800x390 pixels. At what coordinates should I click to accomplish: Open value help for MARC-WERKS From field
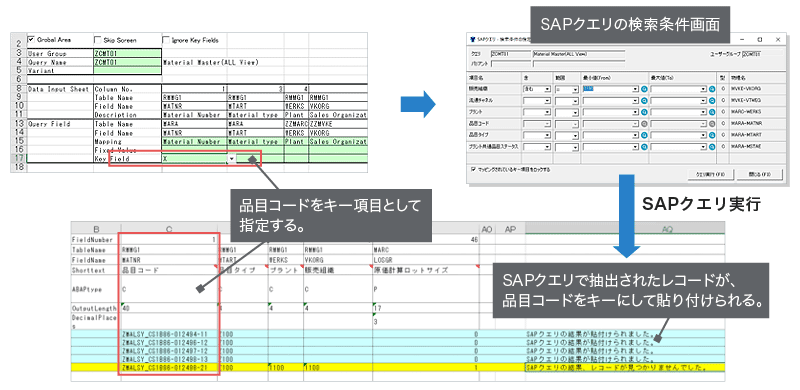tap(644, 112)
